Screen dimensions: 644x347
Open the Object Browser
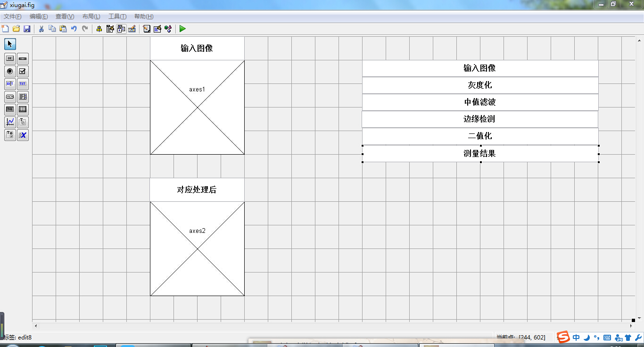(168, 29)
